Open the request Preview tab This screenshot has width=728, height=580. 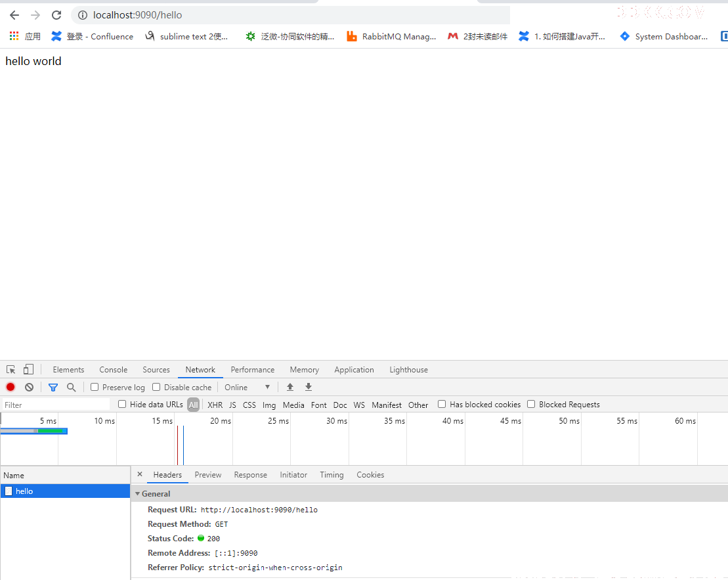pos(208,474)
